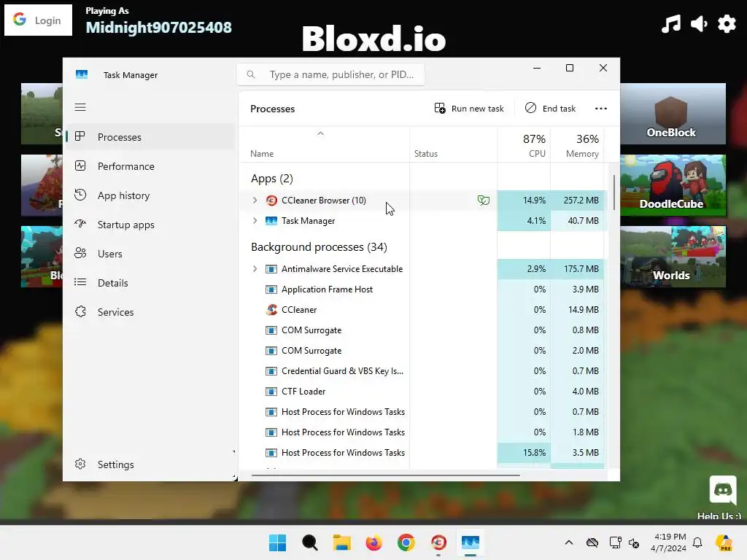This screenshot has height=560, width=747.
Task: Expand CCleaner Browser (10) process group
Action: (255, 201)
